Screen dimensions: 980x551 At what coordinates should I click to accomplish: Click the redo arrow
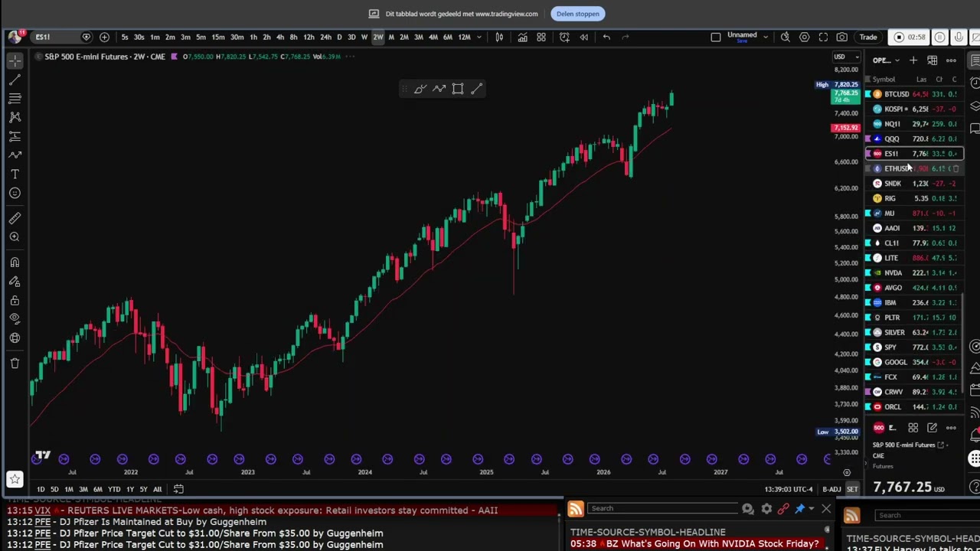pos(626,37)
